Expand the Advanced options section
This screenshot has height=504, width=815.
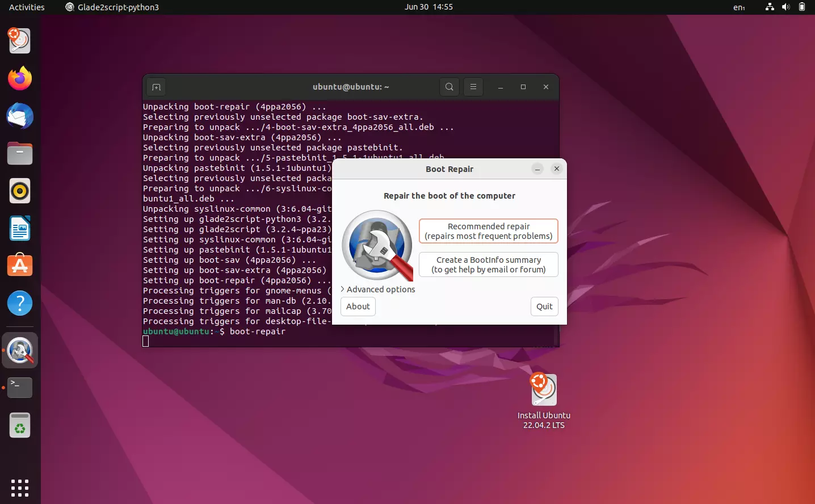[x=379, y=289]
